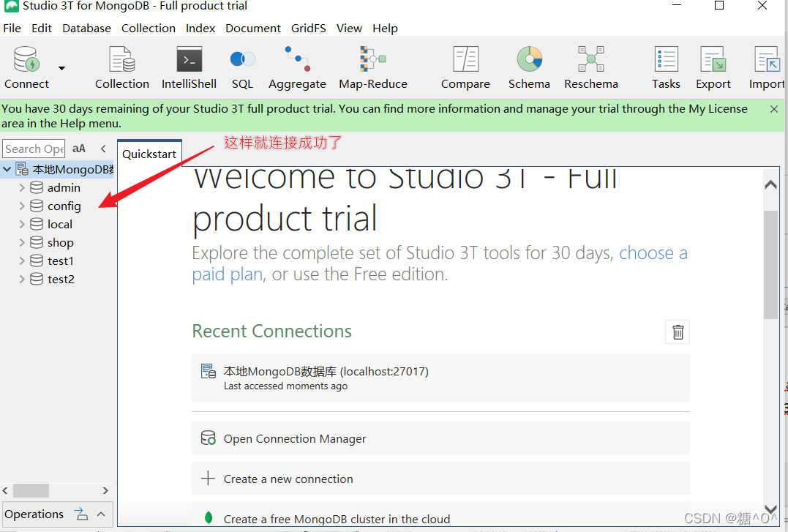Follow the 'choose a paid plan' link
The width and height of the screenshot is (788, 532).
pos(653,253)
